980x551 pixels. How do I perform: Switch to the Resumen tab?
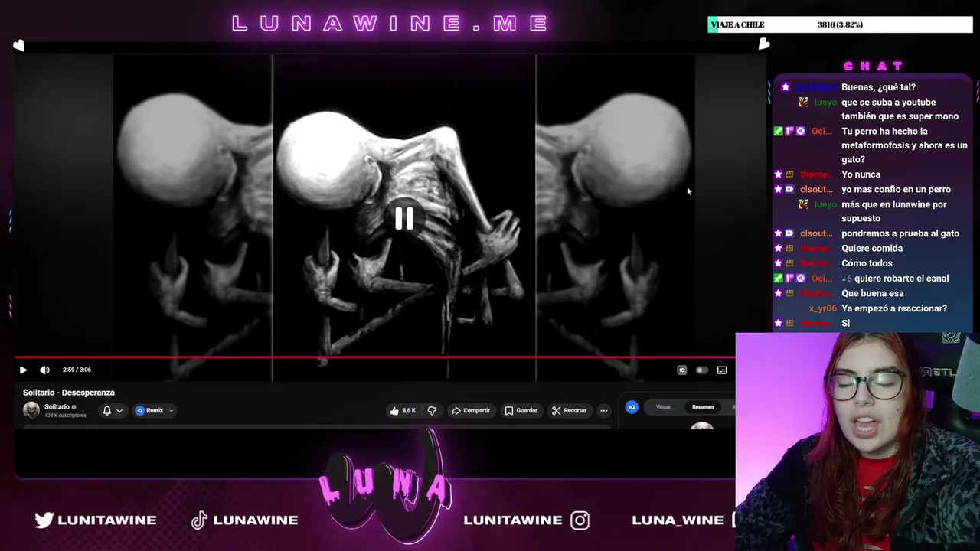(702, 407)
